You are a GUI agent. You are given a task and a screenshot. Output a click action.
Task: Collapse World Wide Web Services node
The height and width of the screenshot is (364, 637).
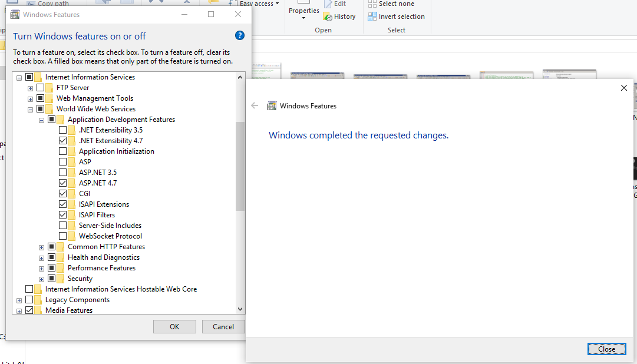pyautogui.click(x=30, y=110)
